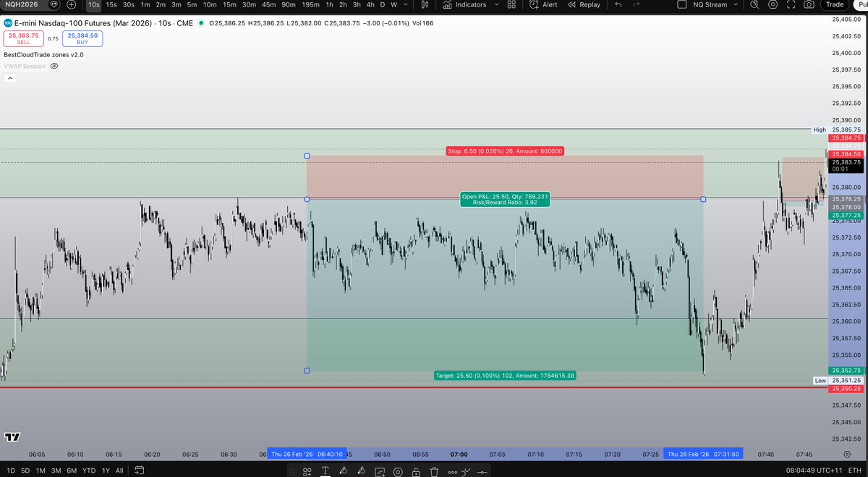Open the layout setup square icon
Screen dimensions: 868x477
pos(681,4)
